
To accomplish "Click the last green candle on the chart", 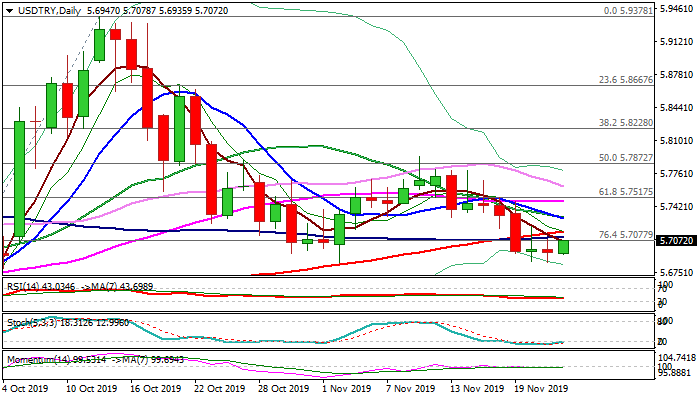I will click(564, 246).
